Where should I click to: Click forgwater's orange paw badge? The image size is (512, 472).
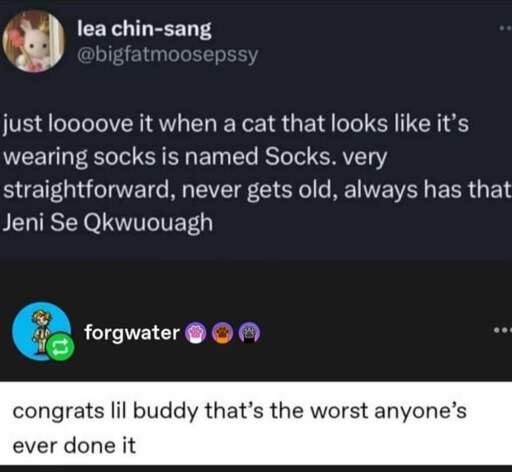[223, 333]
